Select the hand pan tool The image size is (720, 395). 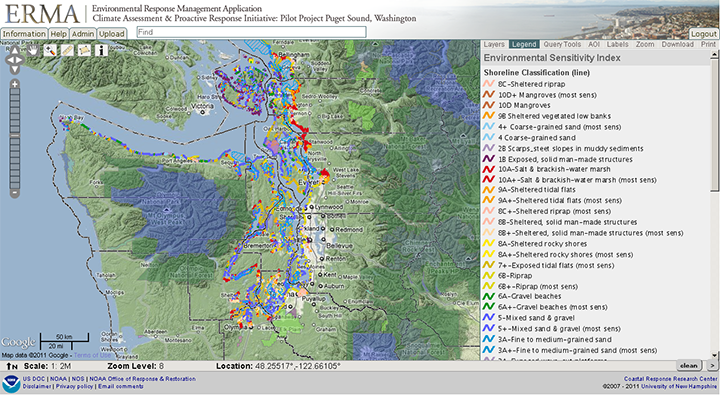tap(32, 50)
